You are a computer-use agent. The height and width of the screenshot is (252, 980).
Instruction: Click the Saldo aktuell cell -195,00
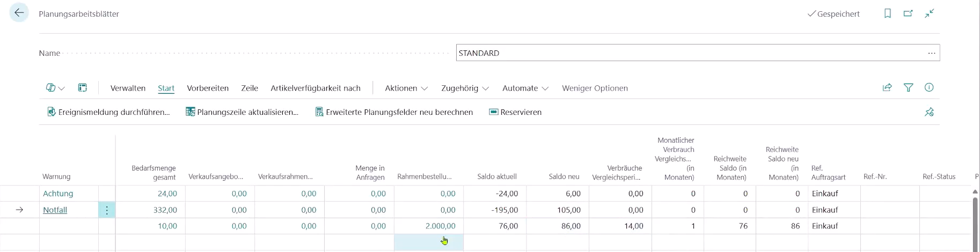(504, 210)
